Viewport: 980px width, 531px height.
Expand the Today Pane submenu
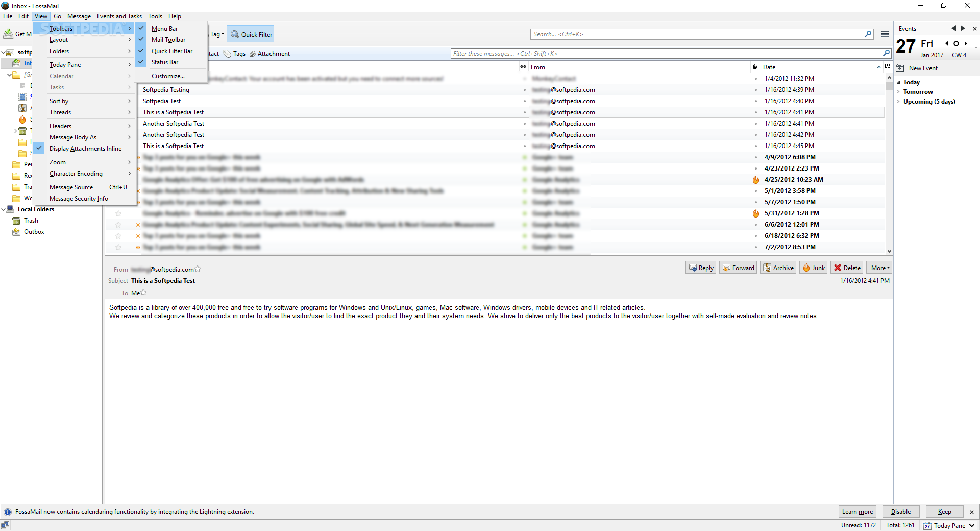coord(85,65)
